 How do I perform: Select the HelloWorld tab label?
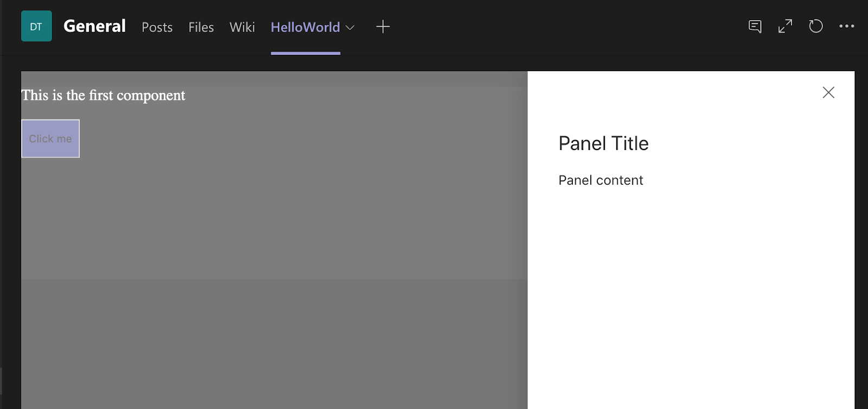[305, 27]
